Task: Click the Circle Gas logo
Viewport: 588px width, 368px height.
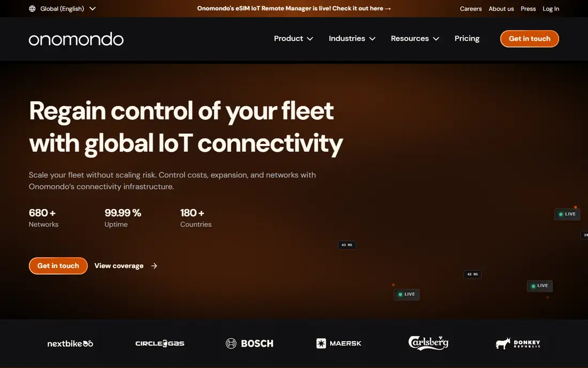Action: tap(160, 343)
